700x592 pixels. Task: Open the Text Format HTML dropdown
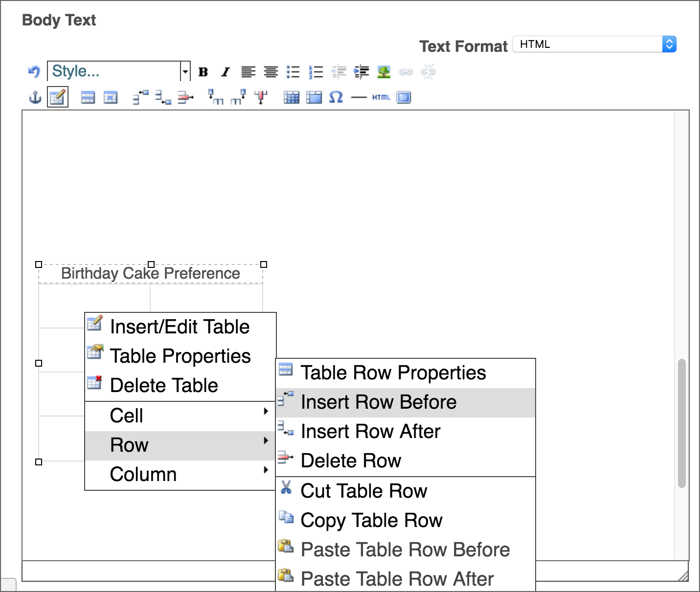pyautogui.click(x=594, y=44)
